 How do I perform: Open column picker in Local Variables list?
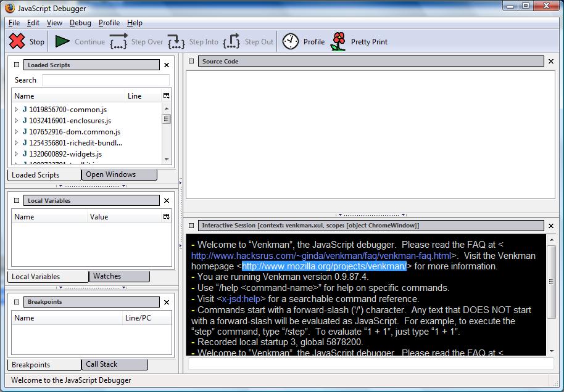tap(166, 216)
